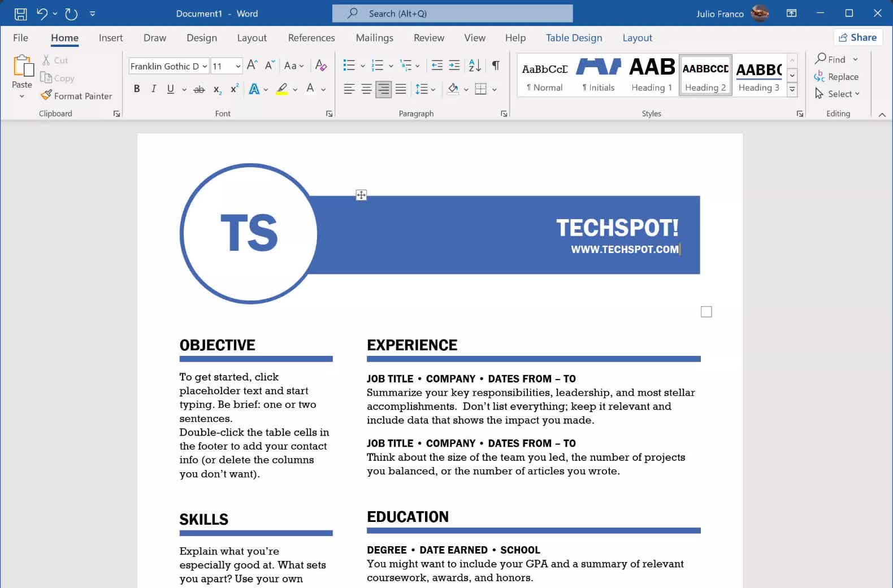Switch to the Mailings tab
The width and height of the screenshot is (893, 588).
tap(375, 38)
